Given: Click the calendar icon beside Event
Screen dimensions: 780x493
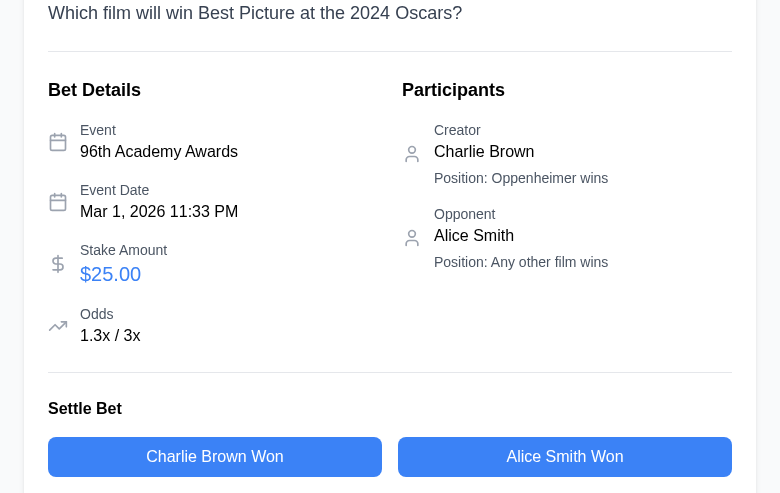Looking at the screenshot, I should point(58,142).
